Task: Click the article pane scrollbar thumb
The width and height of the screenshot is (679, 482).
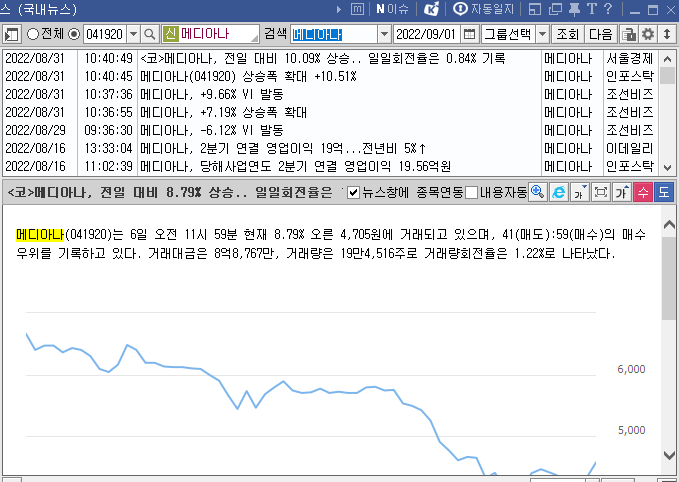Action: pos(669,278)
